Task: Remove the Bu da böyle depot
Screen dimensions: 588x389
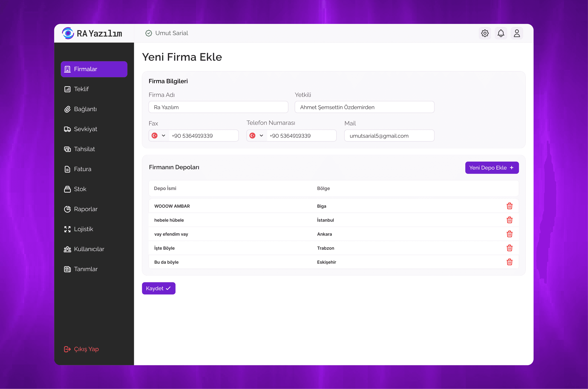Action: click(509, 262)
